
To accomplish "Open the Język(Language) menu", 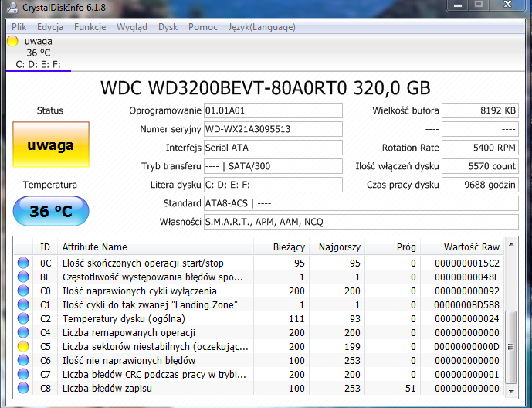I will (262, 27).
